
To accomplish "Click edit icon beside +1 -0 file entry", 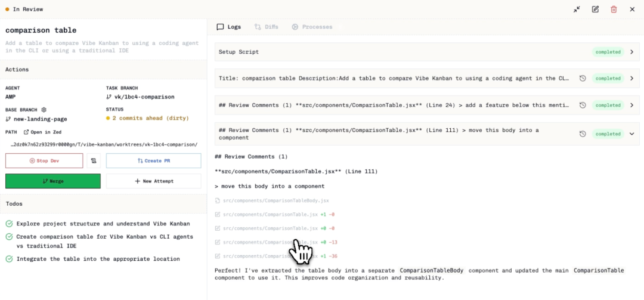I will 218,215.
